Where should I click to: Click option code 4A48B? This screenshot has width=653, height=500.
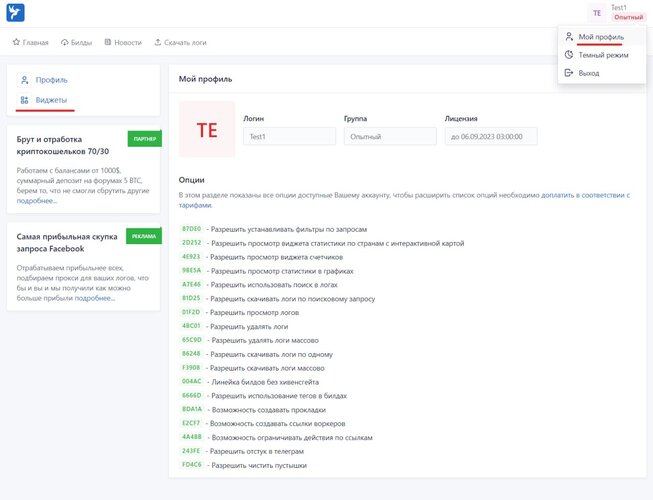click(192, 437)
